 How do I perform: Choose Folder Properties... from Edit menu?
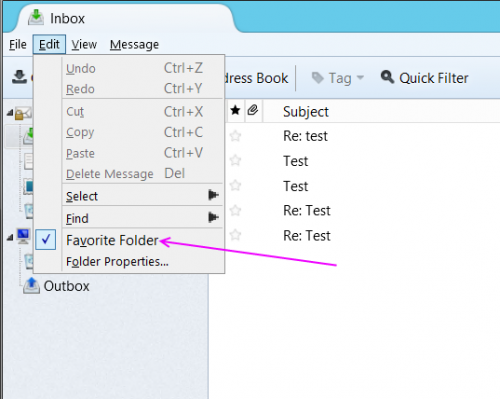click(117, 262)
